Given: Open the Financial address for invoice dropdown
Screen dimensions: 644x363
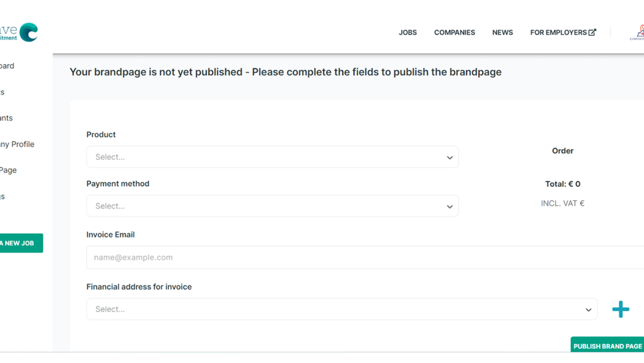Looking at the screenshot, I should pyautogui.click(x=342, y=309).
